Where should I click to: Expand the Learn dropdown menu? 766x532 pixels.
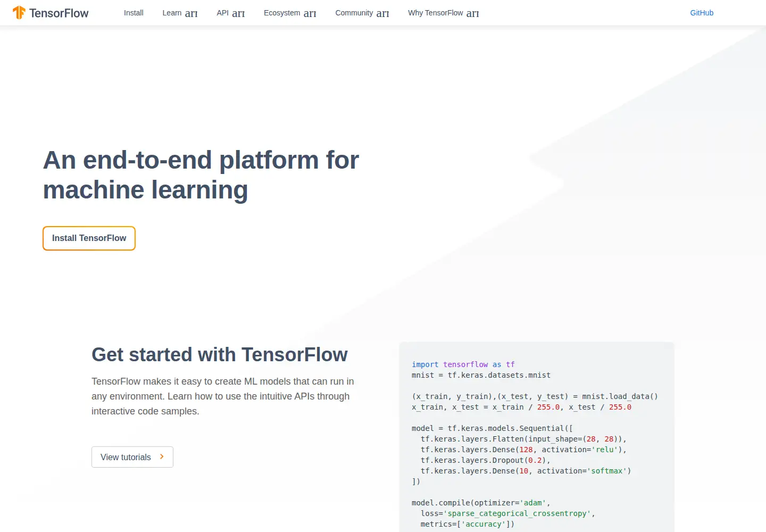180,13
